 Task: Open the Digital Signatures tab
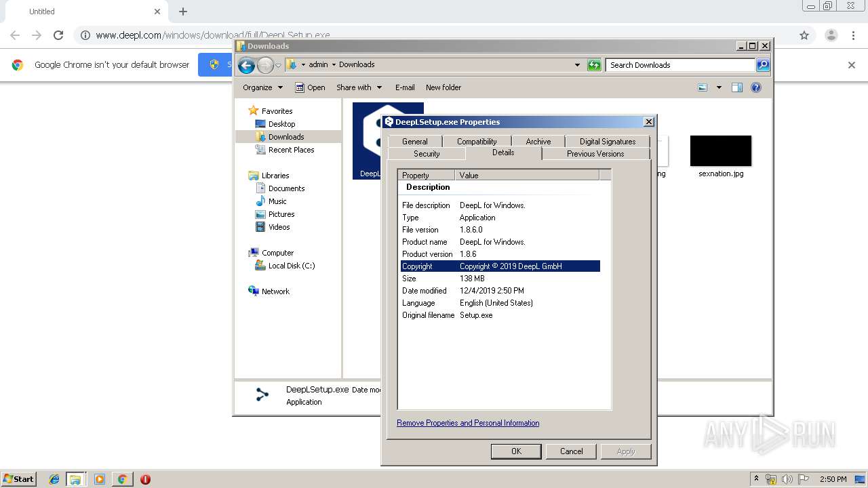(608, 142)
